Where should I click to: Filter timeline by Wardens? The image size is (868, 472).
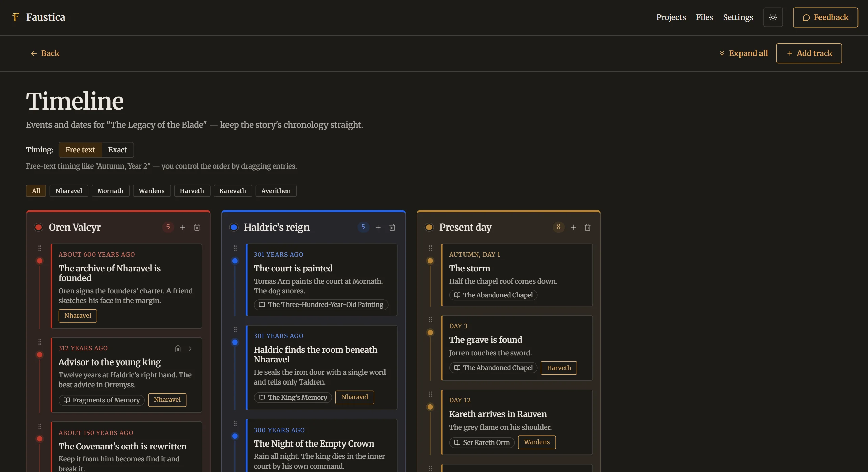(152, 191)
